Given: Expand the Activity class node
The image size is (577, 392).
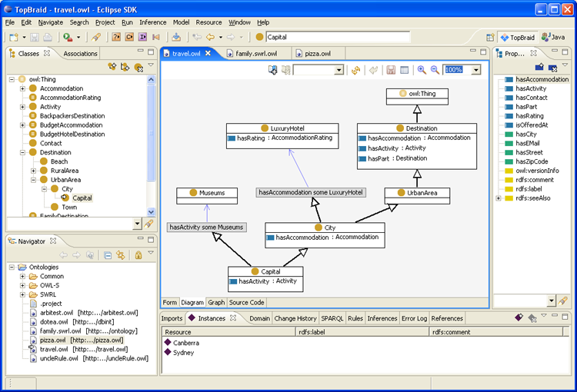Looking at the screenshot, I should (x=23, y=107).
